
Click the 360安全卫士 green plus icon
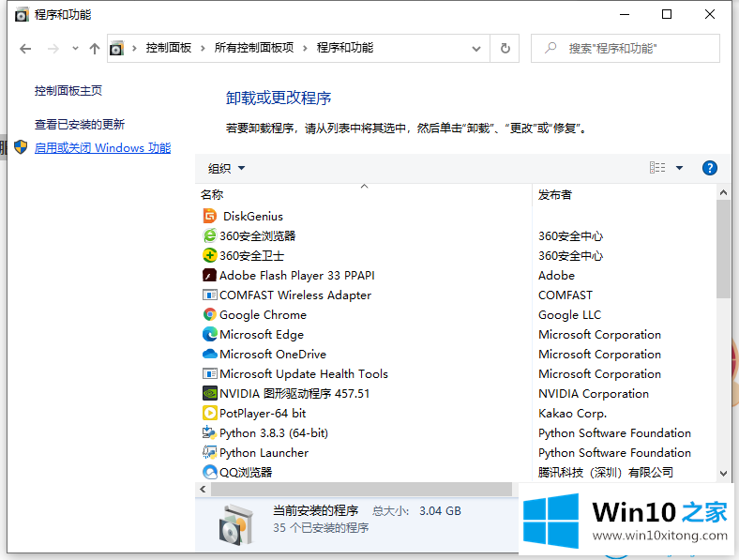click(x=209, y=255)
